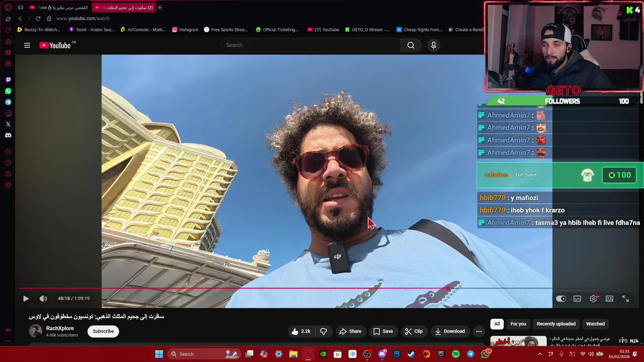
Task: Open Spotify from the taskbar
Action: click(456, 354)
